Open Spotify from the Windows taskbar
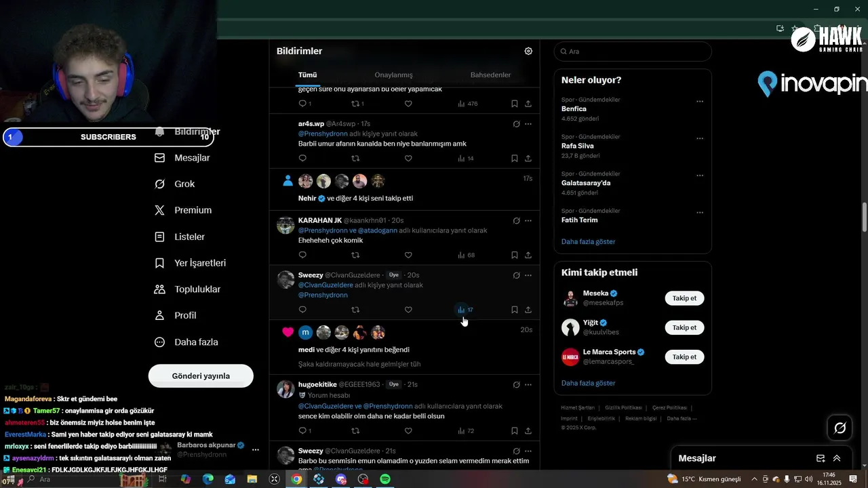868x488 pixels. pos(385,479)
